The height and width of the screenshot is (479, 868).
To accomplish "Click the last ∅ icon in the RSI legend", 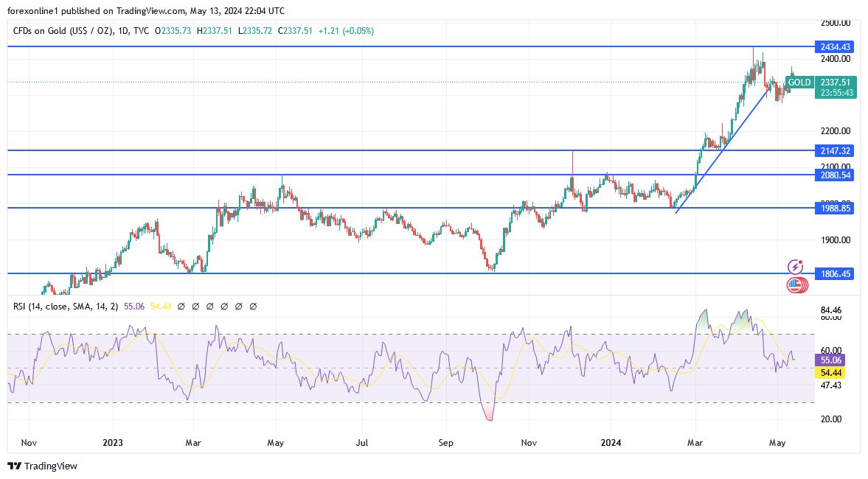I will [253, 306].
